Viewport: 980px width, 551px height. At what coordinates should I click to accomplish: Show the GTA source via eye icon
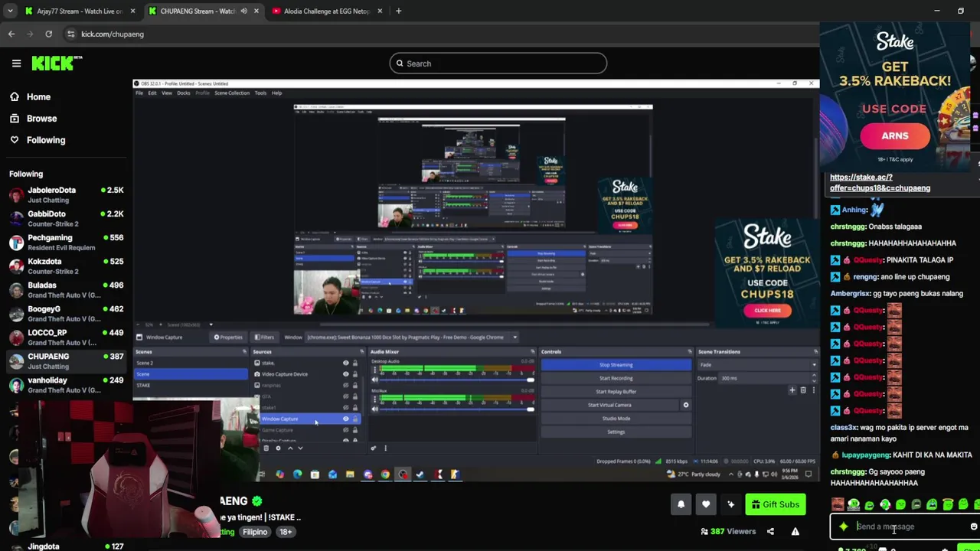pos(345,396)
